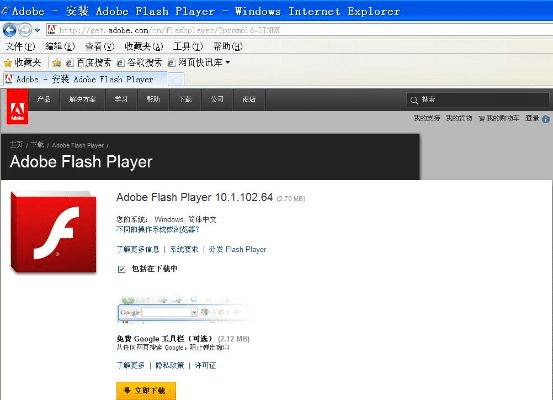Open the 工具(T) menu
This screenshot has width=553, height=400.
click(188, 46)
